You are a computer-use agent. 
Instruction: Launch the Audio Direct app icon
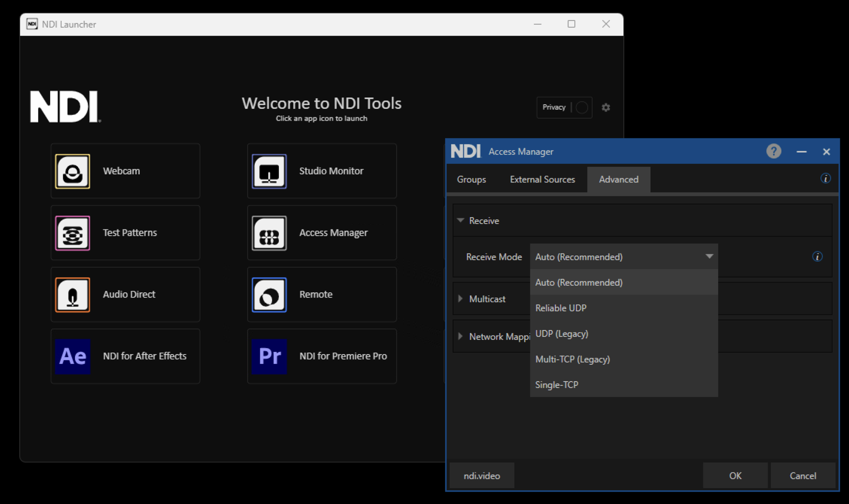click(73, 295)
